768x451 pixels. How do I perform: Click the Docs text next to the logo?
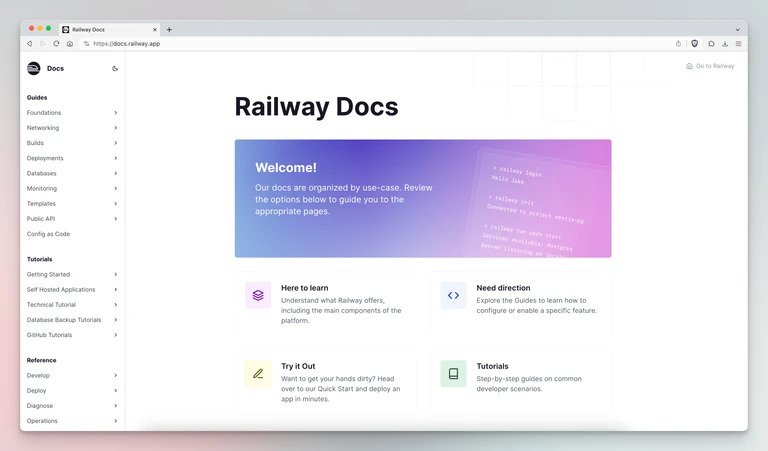tap(55, 69)
